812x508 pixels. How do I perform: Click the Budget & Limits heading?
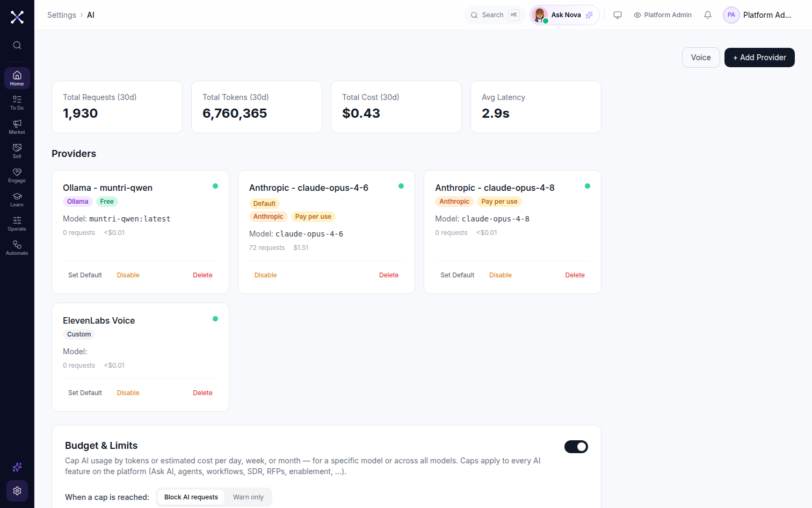[x=101, y=446]
